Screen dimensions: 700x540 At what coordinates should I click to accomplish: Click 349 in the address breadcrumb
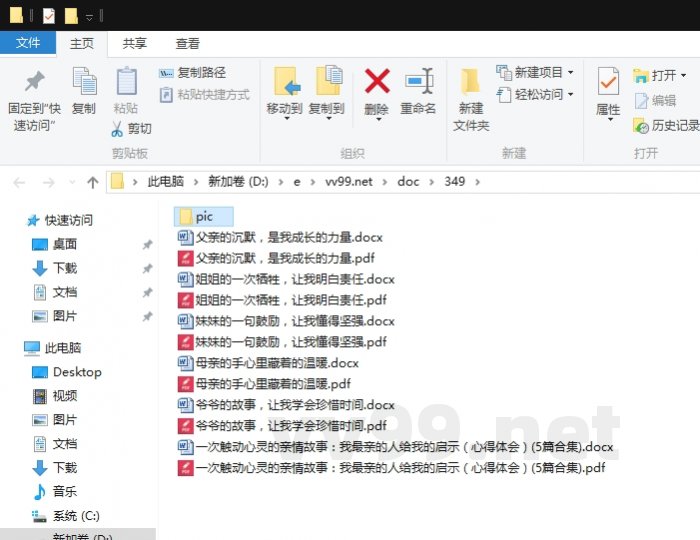tap(454, 182)
